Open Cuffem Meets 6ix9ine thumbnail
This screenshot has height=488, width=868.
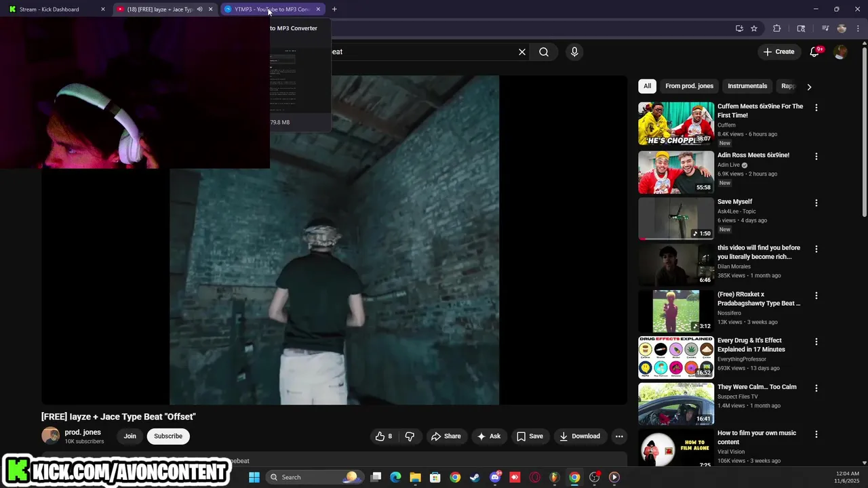676,123
